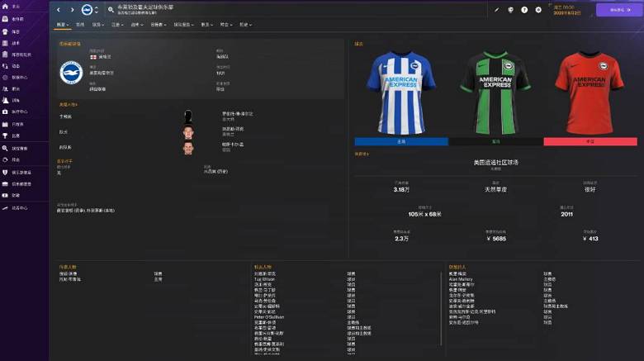
Task: Open the vice-captain's name link
Action: [233, 145]
